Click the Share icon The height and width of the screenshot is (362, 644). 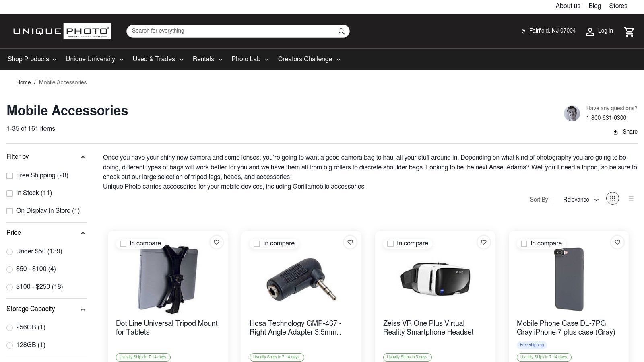tap(615, 132)
